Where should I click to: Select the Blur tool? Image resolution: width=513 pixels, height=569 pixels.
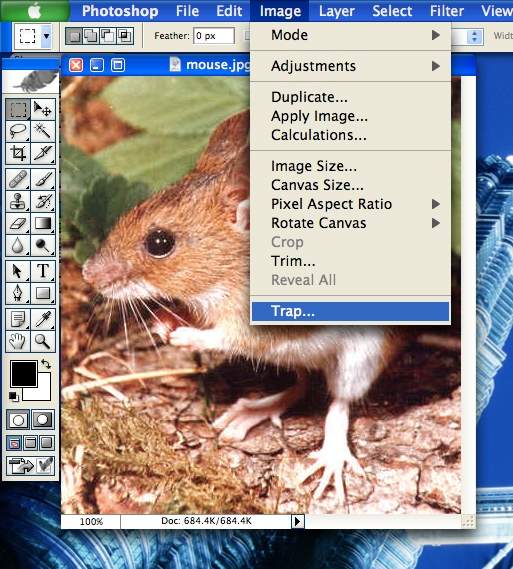pyautogui.click(x=18, y=245)
